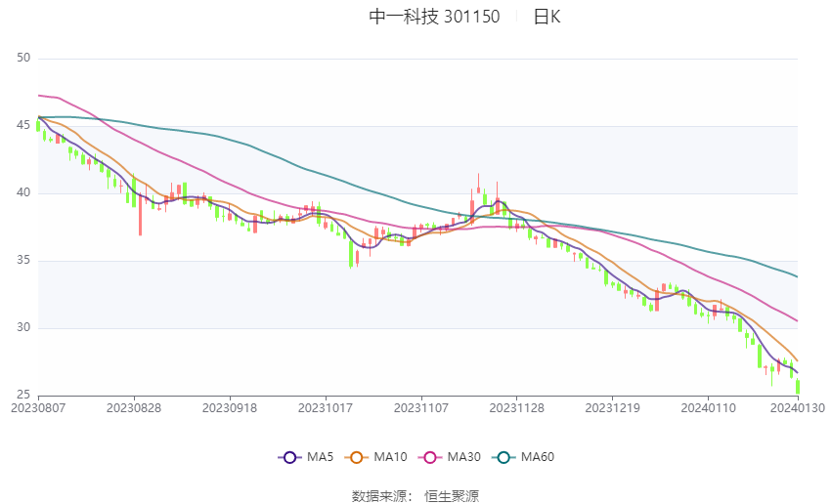Click the last green candlestick at 20240130
Screen dimensions: 831x504
798,387
